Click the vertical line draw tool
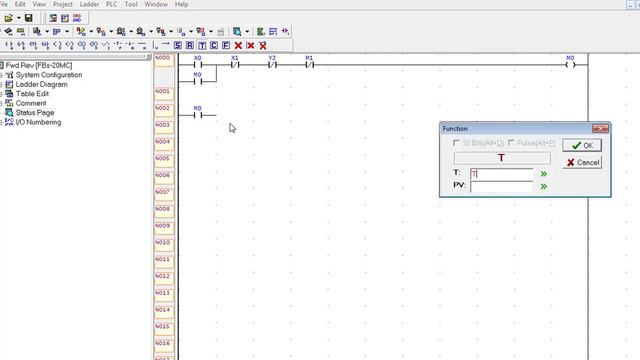 click(x=155, y=45)
